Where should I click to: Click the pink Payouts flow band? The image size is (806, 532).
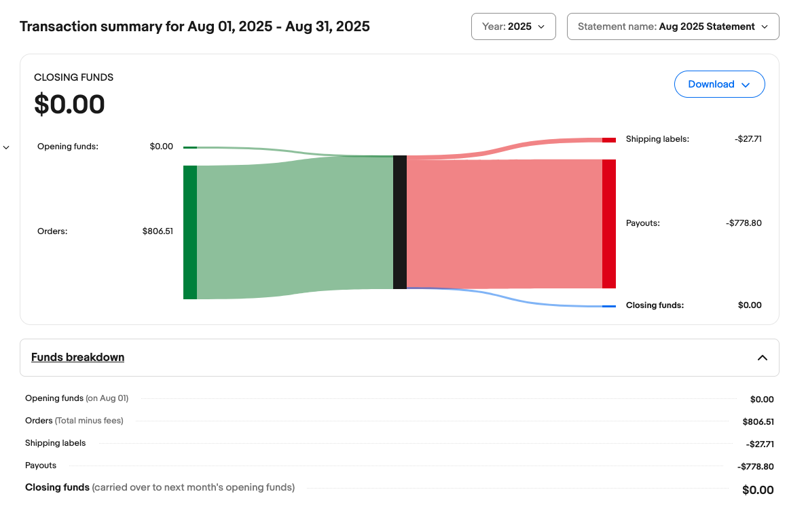pyautogui.click(x=502, y=224)
